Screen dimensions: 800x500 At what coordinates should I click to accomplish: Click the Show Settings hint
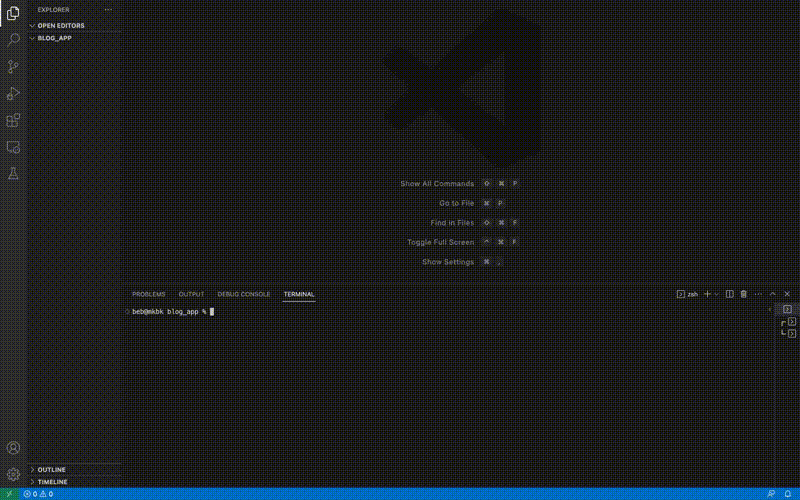click(x=448, y=262)
